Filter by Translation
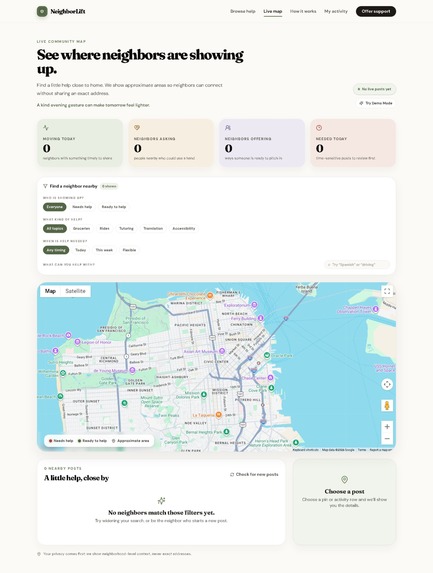This screenshot has height=573, width=433. pyautogui.click(x=153, y=228)
